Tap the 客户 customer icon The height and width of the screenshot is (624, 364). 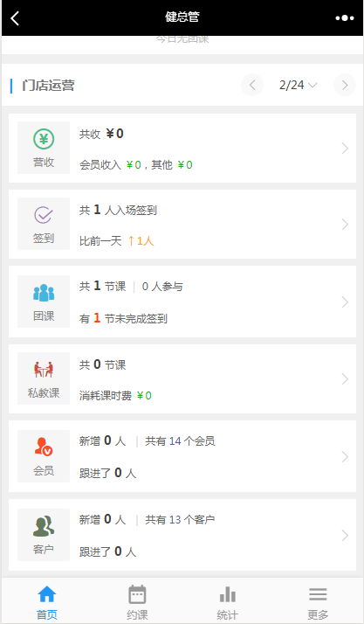tap(44, 526)
